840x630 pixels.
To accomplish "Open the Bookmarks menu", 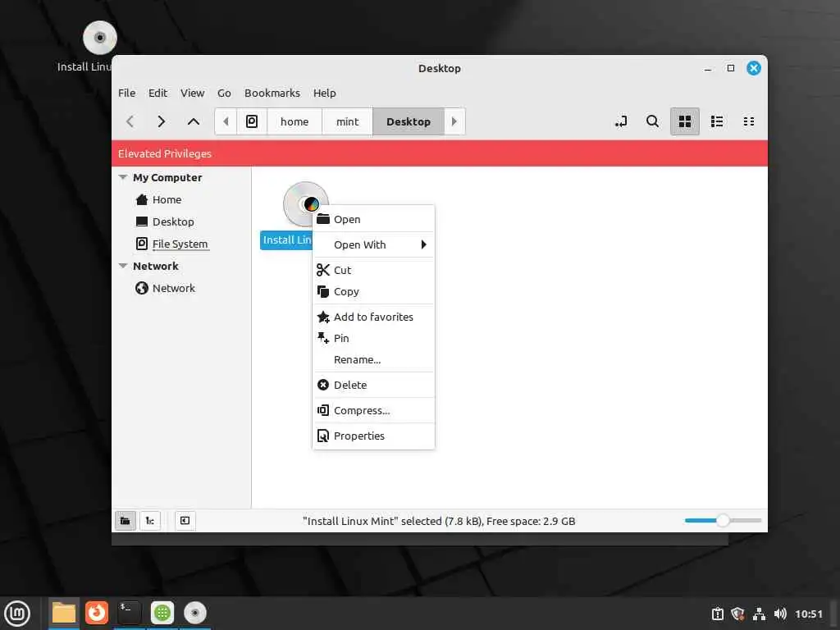I will pos(272,94).
